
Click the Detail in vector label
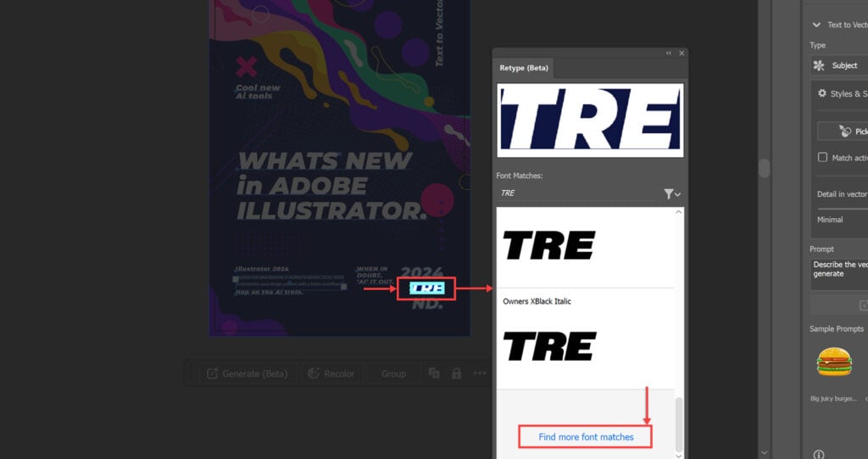[842, 194]
